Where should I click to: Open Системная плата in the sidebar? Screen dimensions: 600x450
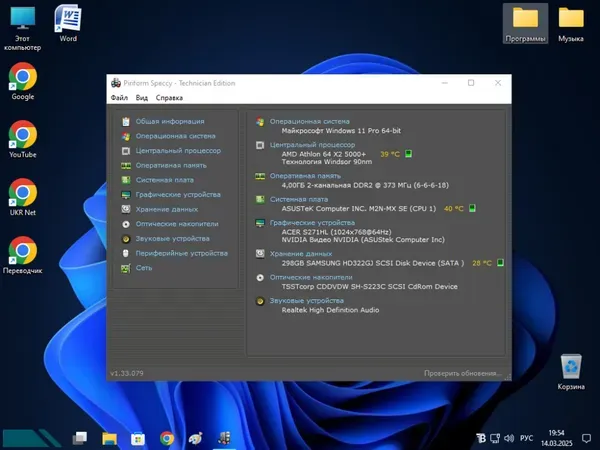point(165,180)
